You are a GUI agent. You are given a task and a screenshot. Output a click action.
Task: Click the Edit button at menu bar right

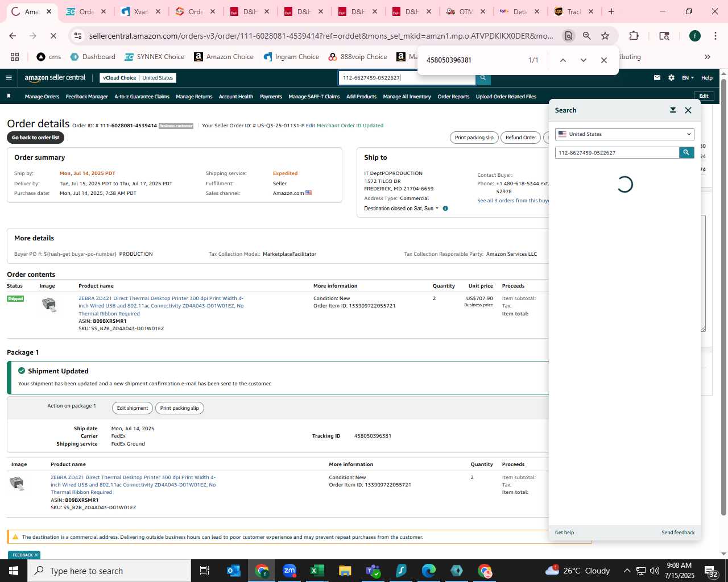[704, 96]
